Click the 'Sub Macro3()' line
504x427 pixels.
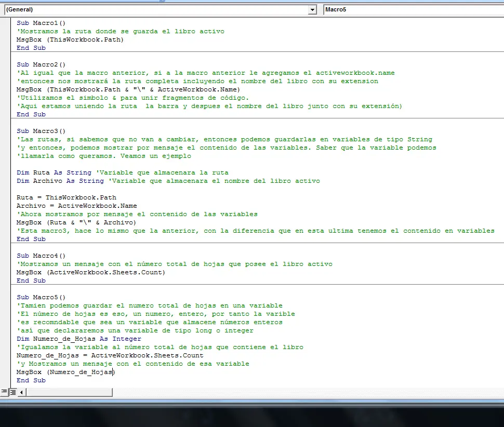tap(41, 131)
